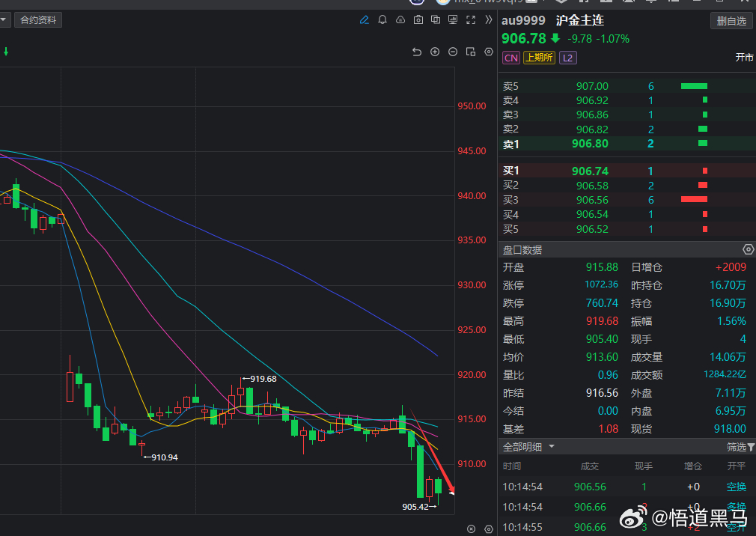Click the 振幅 value 1.56%
The image size is (756, 536).
[x=732, y=321]
